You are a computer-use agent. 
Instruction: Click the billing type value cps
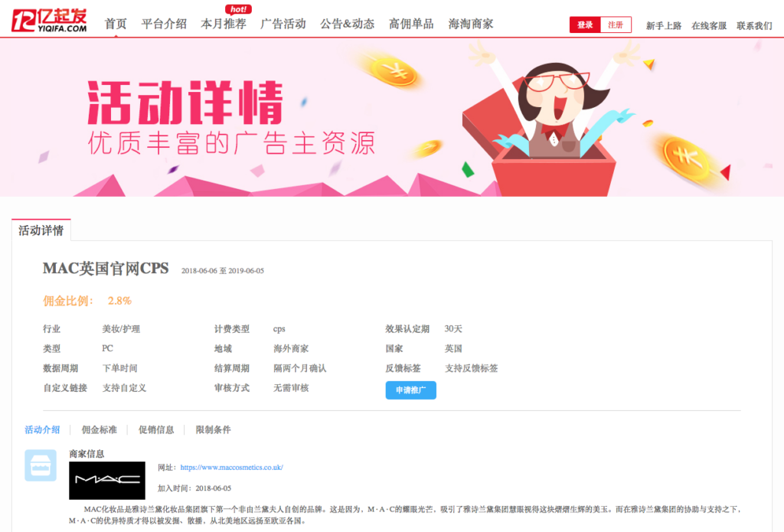click(x=279, y=329)
